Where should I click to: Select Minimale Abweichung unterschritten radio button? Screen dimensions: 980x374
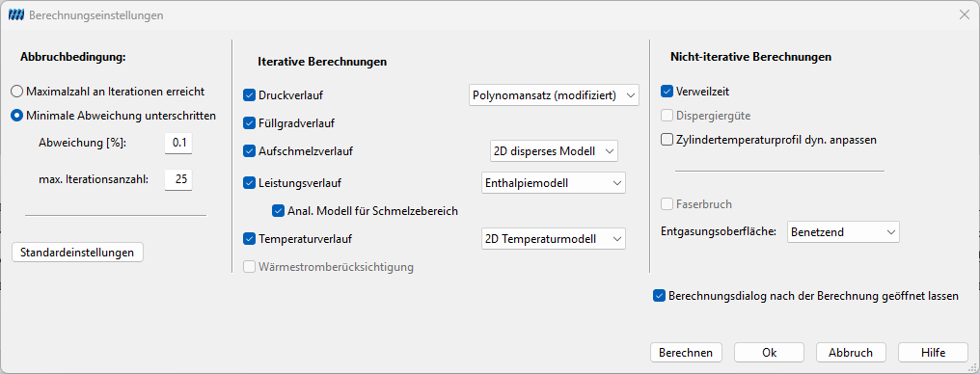pyautogui.click(x=115, y=116)
